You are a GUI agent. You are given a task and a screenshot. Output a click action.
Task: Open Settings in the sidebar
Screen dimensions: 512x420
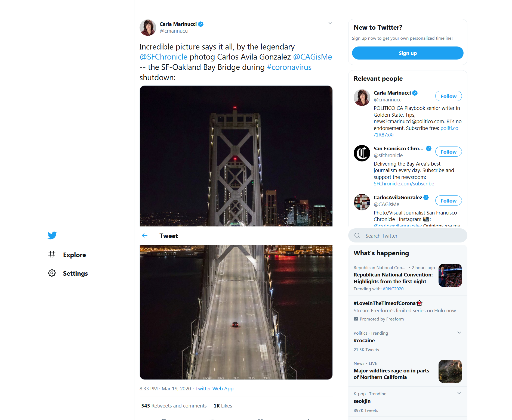[x=75, y=273]
